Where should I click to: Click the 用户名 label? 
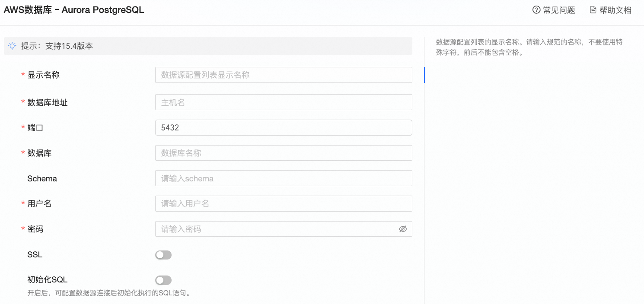point(39,204)
